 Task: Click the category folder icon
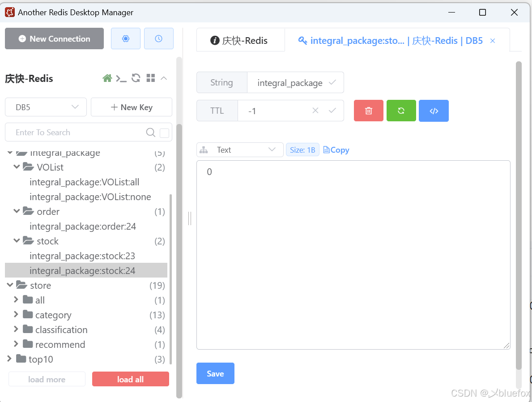[28, 314]
